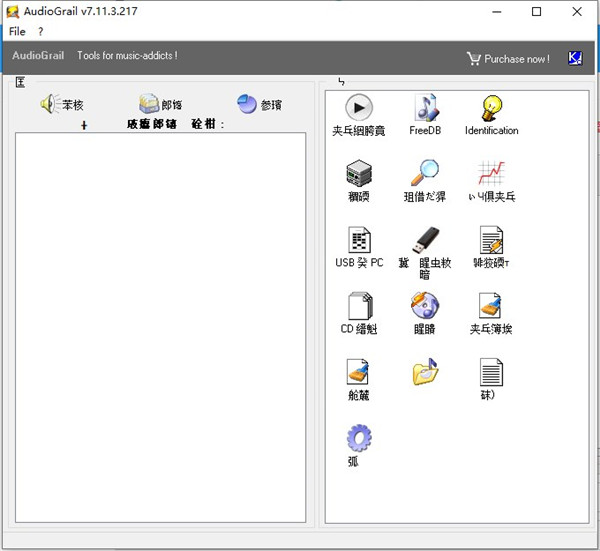Open the FreeDB tool
This screenshot has height=551, width=600.
[426, 107]
